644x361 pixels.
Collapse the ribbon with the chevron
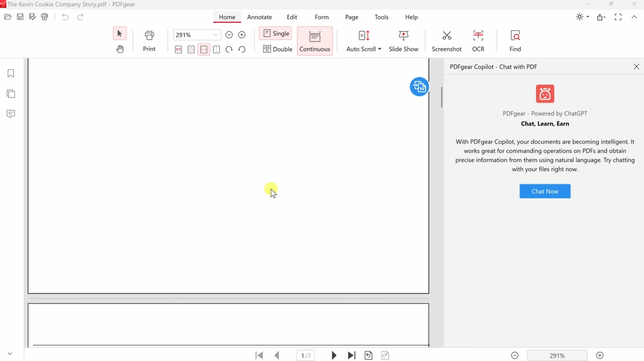634,17
